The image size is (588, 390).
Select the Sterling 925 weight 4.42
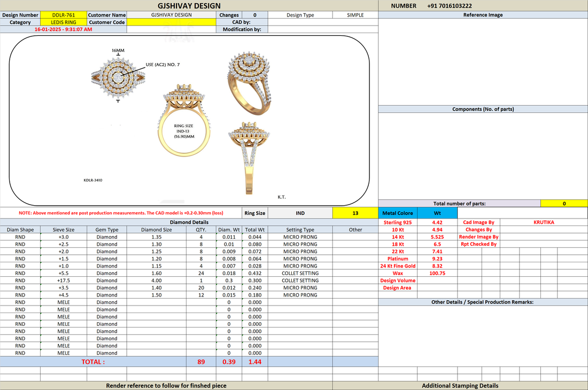(437, 223)
